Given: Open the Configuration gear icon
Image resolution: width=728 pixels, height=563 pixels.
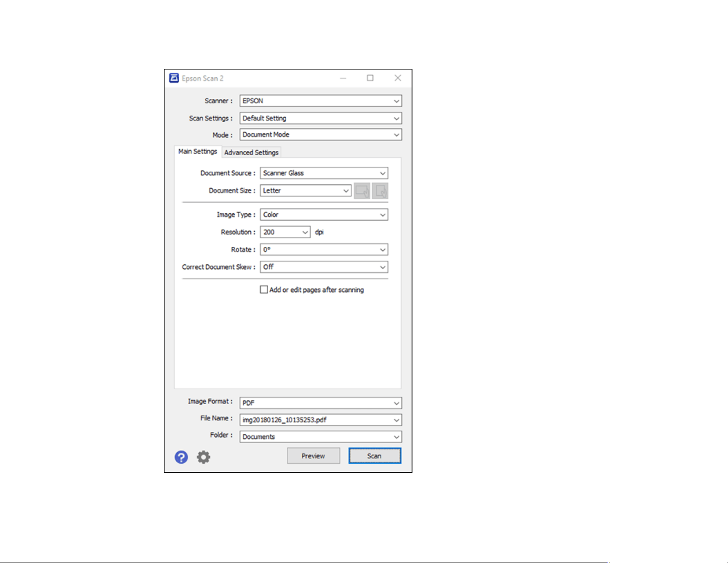Looking at the screenshot, I should pyautogui.click(x=203, y=457).
